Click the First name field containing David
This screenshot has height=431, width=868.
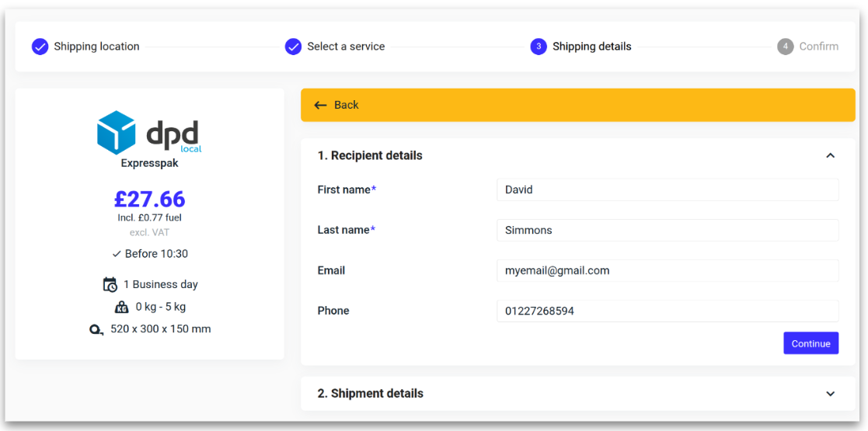667,189
